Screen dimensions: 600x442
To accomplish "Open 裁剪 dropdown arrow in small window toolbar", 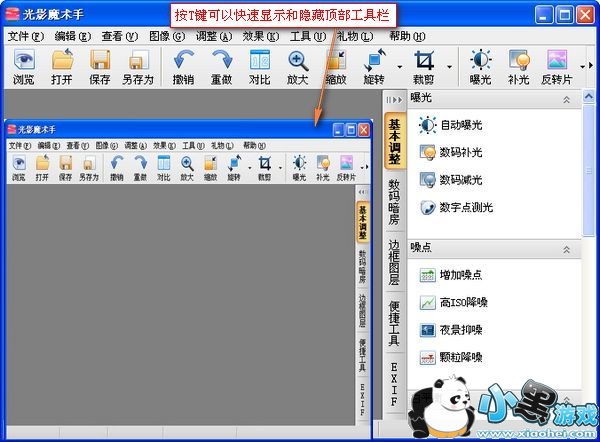I will (x=280, y=167).
